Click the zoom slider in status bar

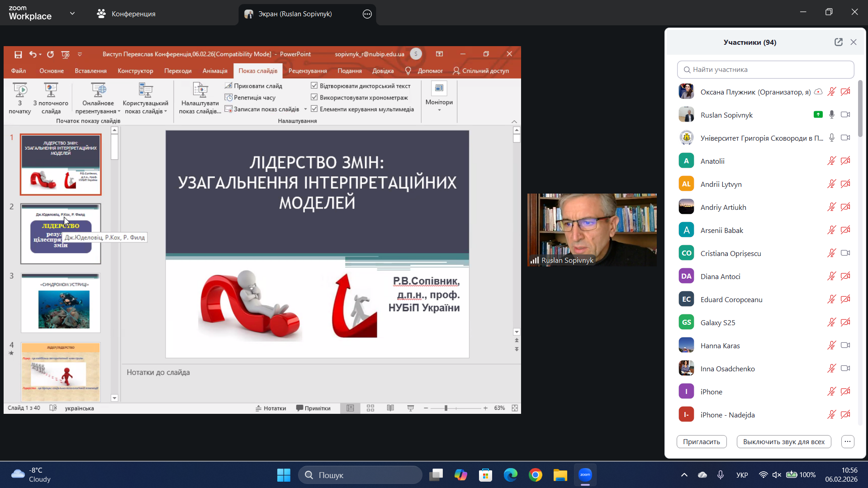(x=446, y=408)
